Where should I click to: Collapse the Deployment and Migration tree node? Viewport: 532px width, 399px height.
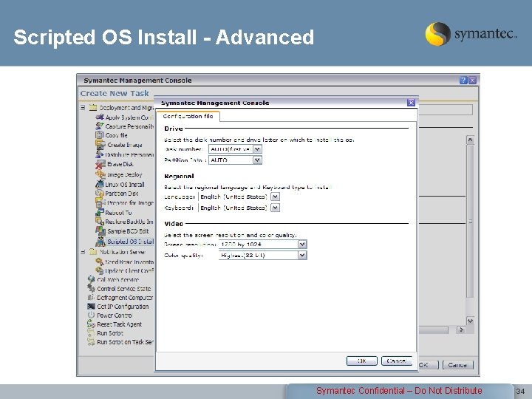coord(83,108)
